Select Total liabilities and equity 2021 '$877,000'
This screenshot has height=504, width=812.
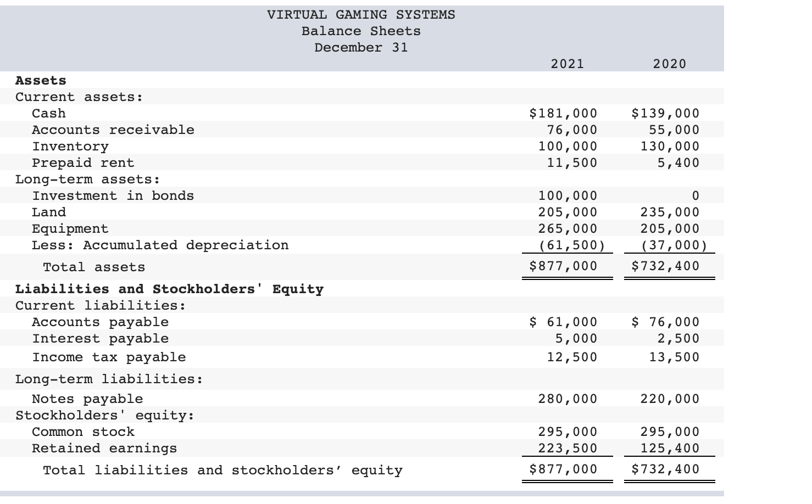coord(563,469)
